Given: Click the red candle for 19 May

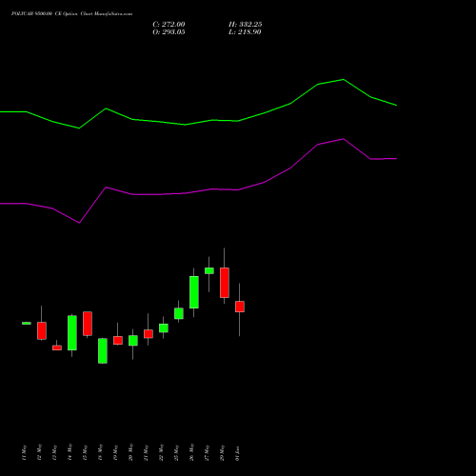Looking at the screenshot, I should click(118, 340).
